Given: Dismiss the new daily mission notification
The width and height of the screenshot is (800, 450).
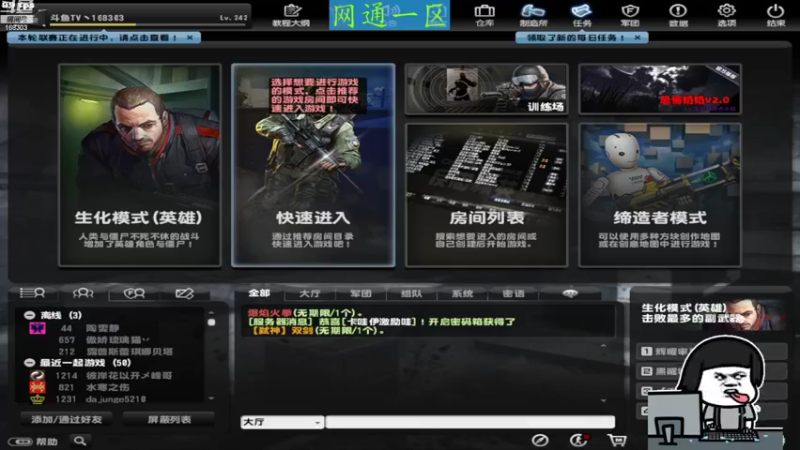Looking at the screenshot, I should coord(637,38).
